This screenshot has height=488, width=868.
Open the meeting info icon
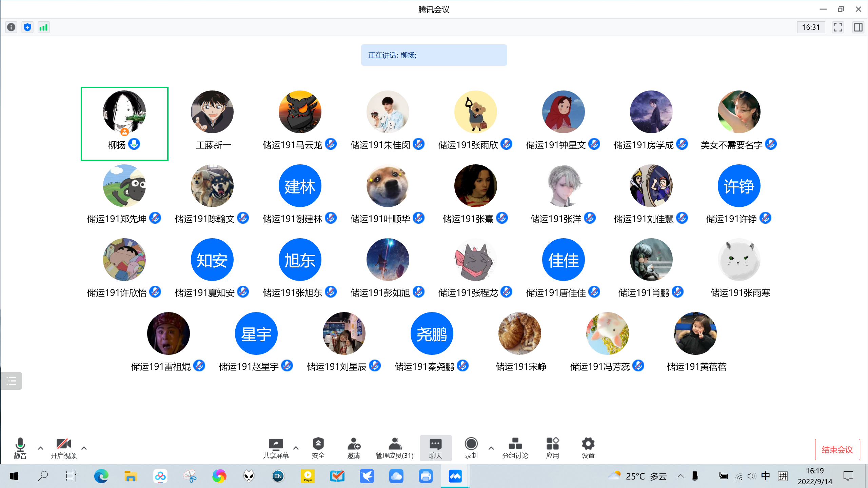click(11, 27)
